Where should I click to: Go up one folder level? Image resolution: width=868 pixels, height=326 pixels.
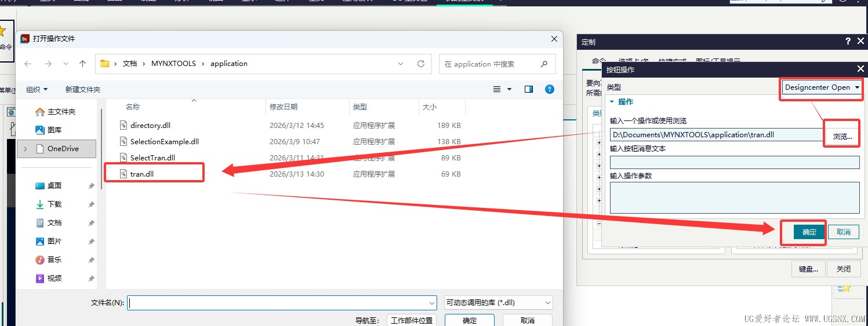(x=83, y=64)
